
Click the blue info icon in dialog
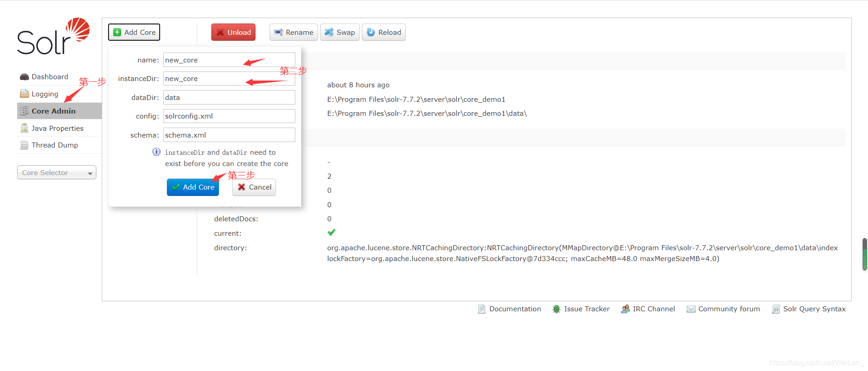[157, 152]
